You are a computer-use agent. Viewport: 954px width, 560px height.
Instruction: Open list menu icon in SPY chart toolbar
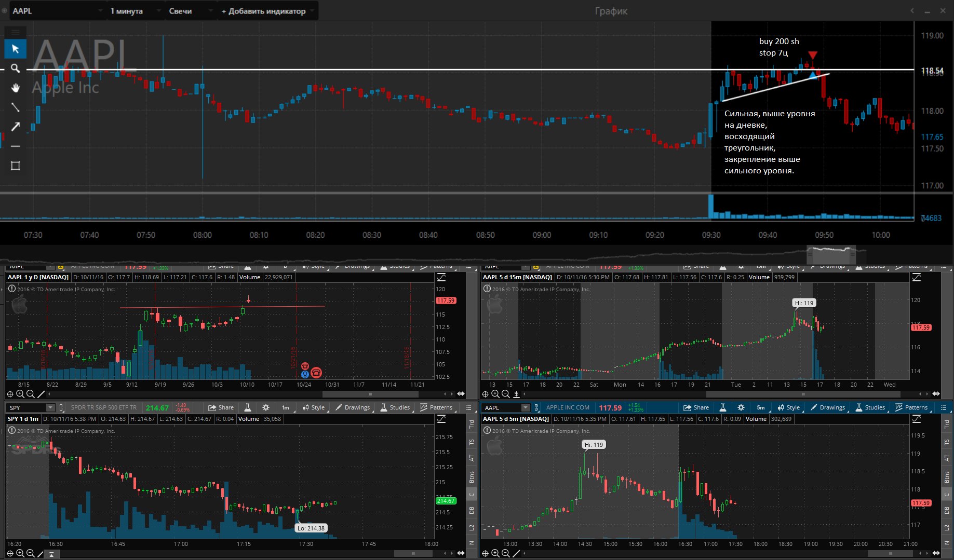tap(468, 407)
